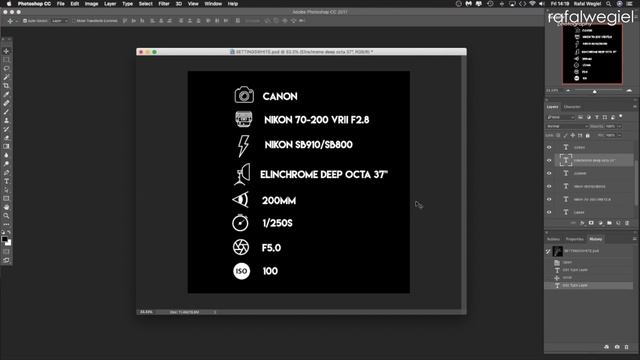Viewport: 640px width, 360px height.
Task: Create a new layer icon
Action: pyautogui.click(x=618, y=223)
